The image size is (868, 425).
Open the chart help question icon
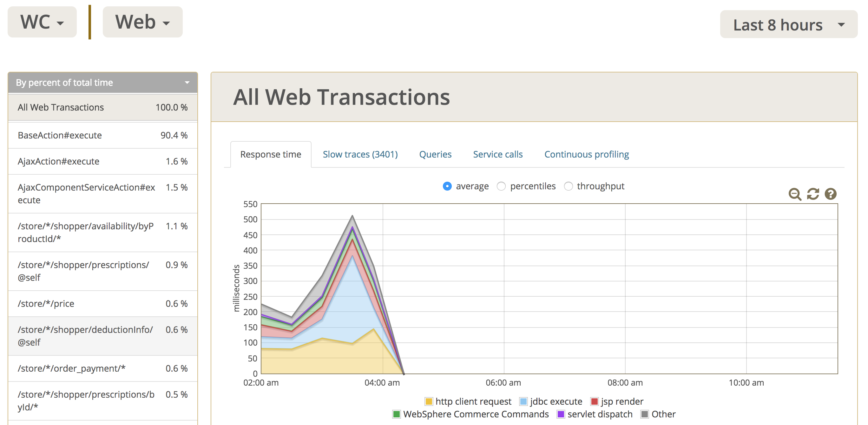(x=831, y=194)
